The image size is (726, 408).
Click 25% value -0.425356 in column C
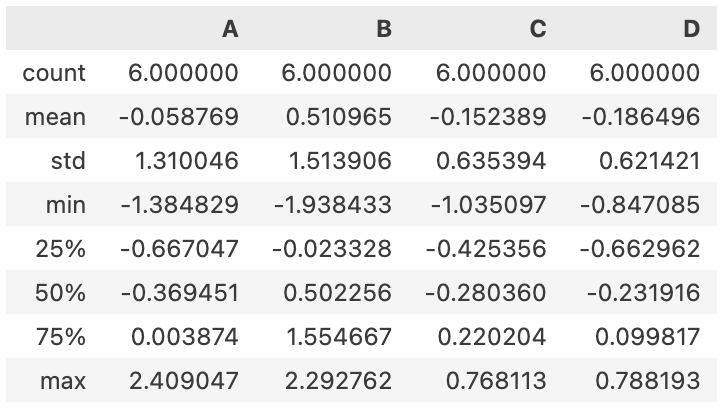486,249
